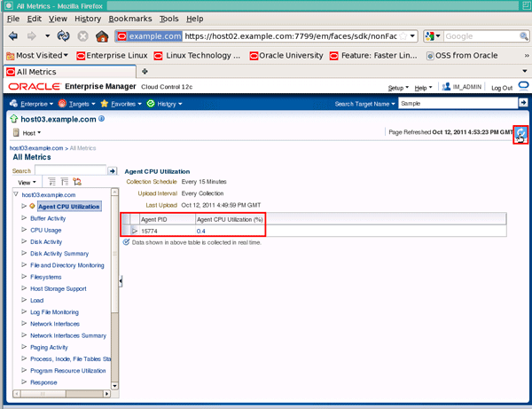Click the Firefox forward arrow button

click(x=32, y=36)
